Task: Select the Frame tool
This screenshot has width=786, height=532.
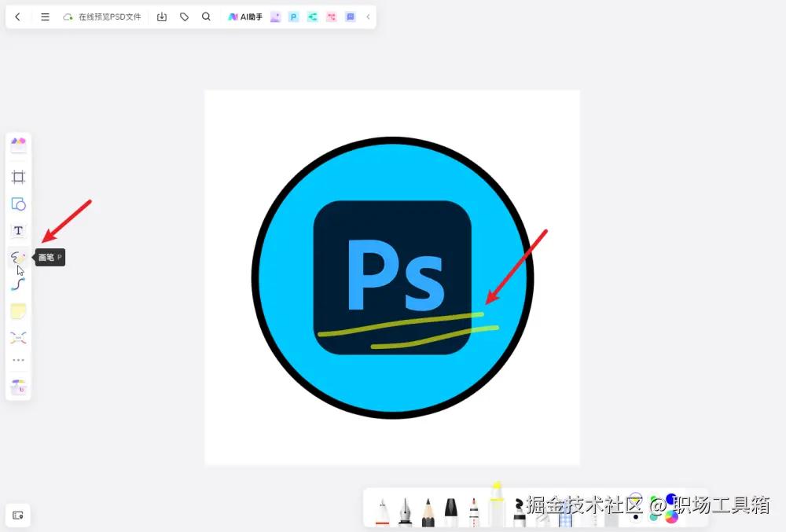Action: tap(19, 177)
